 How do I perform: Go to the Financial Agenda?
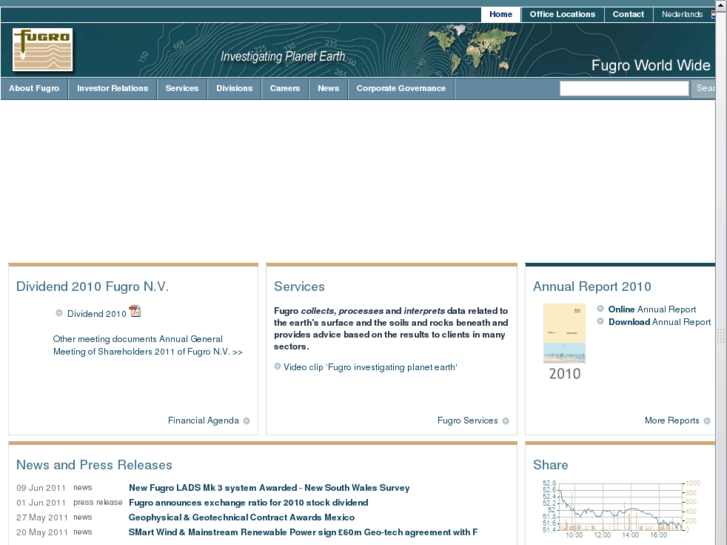click(x=203, y=421)
